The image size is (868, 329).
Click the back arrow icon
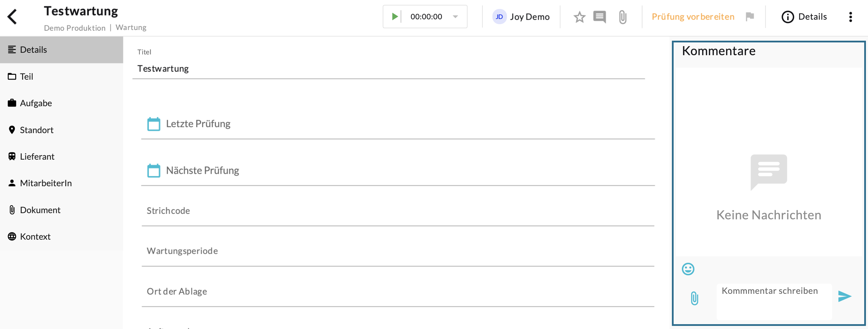coord(12,17)
